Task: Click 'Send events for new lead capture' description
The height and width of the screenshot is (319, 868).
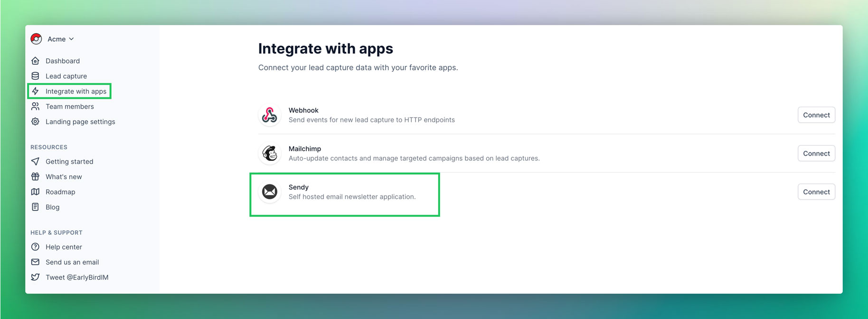Action: (x=372, y=120)
